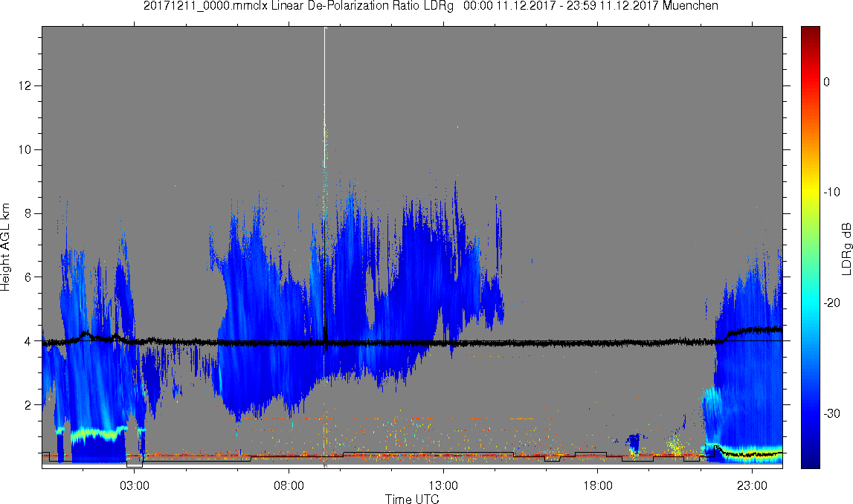
Task: Click the height label '10'
Action: [x=24, y=149]
